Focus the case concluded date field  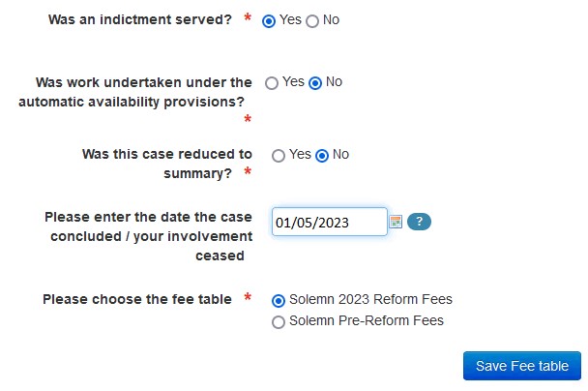[x=330, y=222]
